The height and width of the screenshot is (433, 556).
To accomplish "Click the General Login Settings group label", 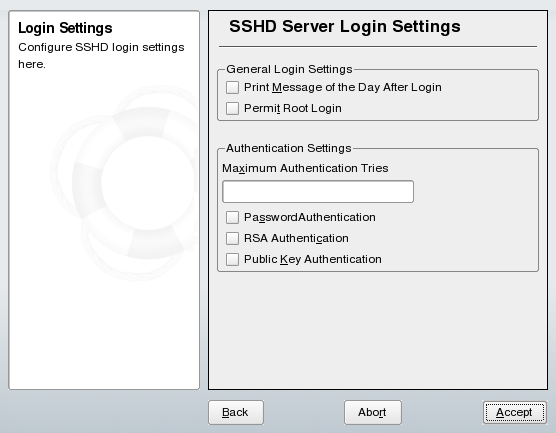I will click(x=289, y=69).
